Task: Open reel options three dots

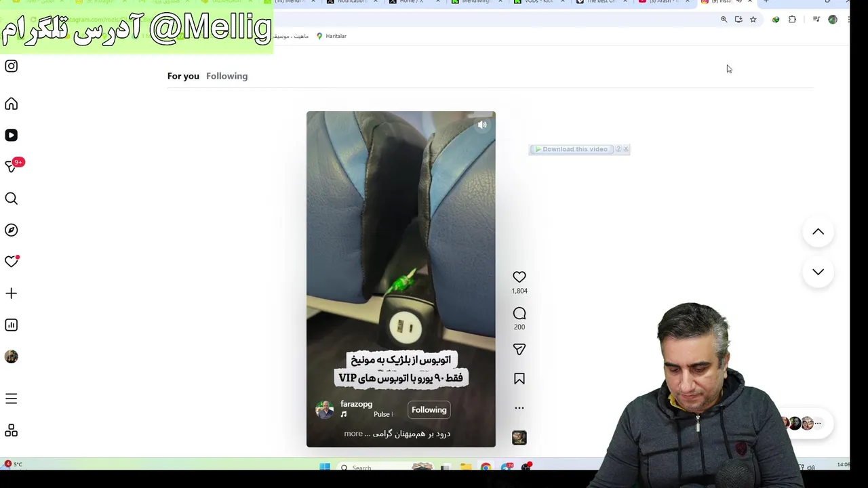Action: pos(519,408)
